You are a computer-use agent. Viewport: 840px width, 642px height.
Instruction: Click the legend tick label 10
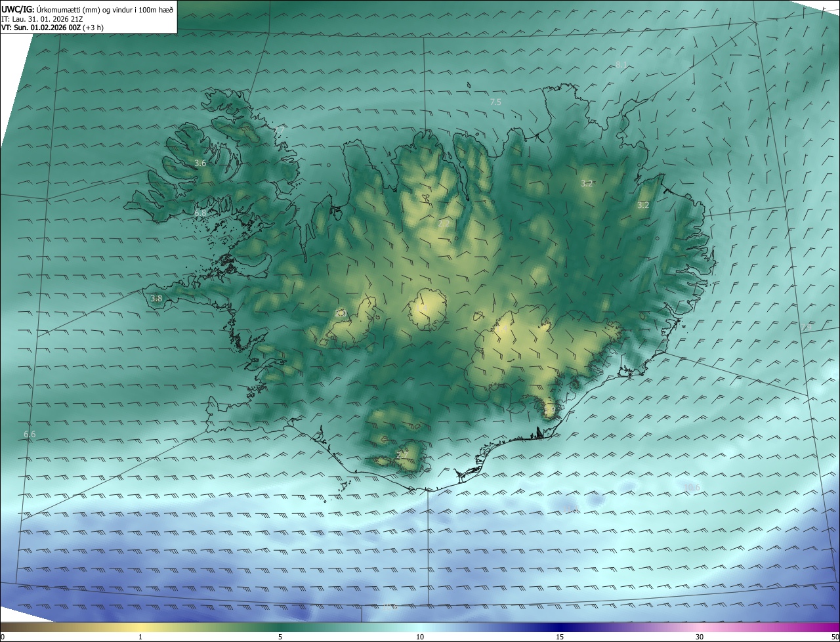[420, 637]
